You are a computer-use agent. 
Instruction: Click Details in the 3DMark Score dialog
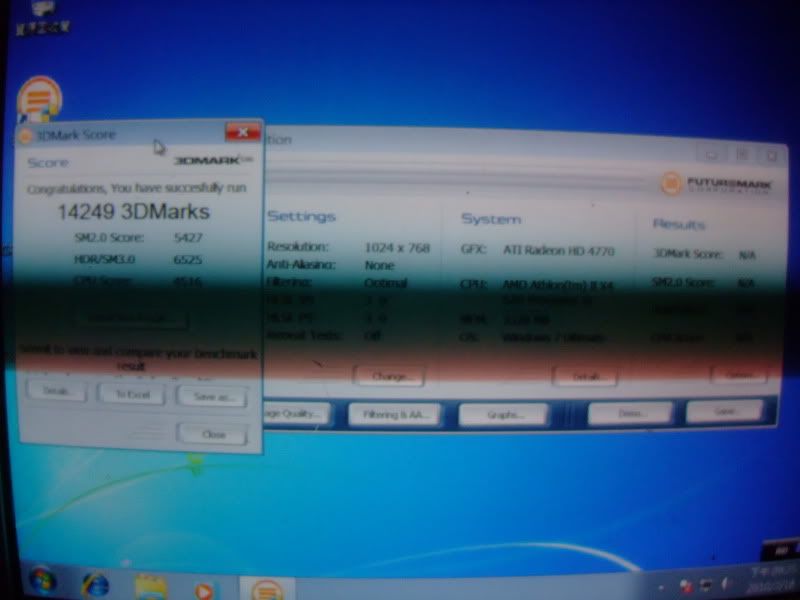click(x=56, y=391)
